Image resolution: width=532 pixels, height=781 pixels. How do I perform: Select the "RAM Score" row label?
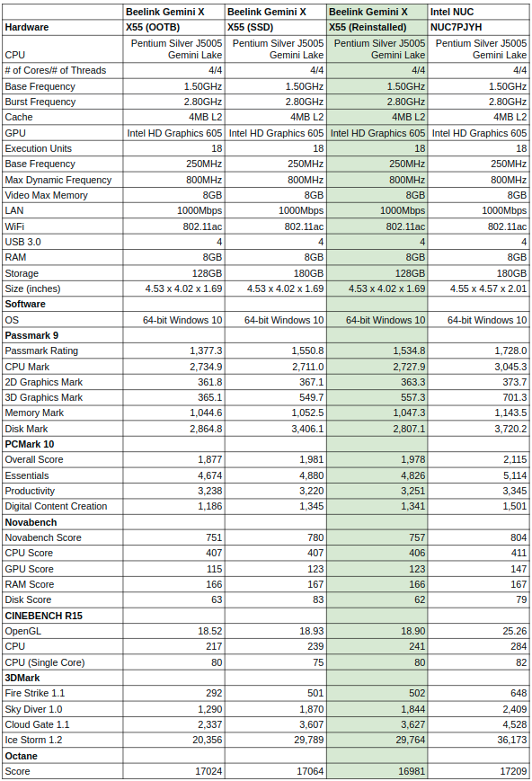30,584
